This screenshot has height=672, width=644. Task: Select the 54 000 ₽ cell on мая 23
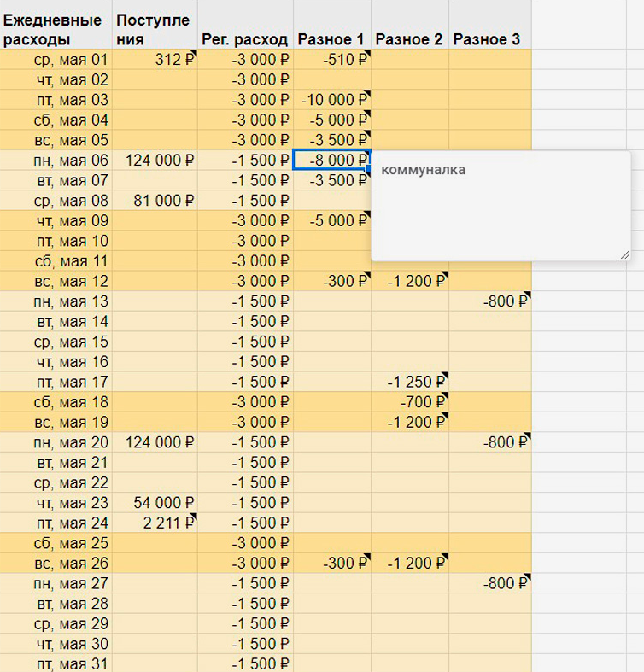point(155,503)
